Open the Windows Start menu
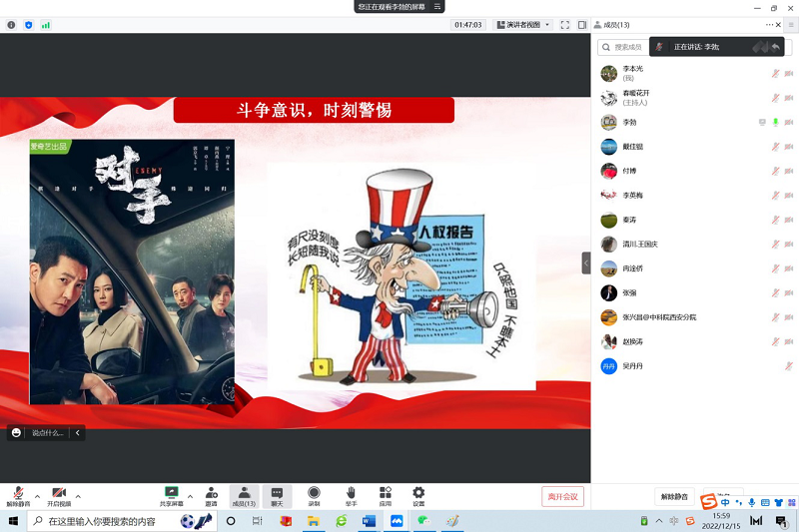799x532 pixels. coord(13,521)
